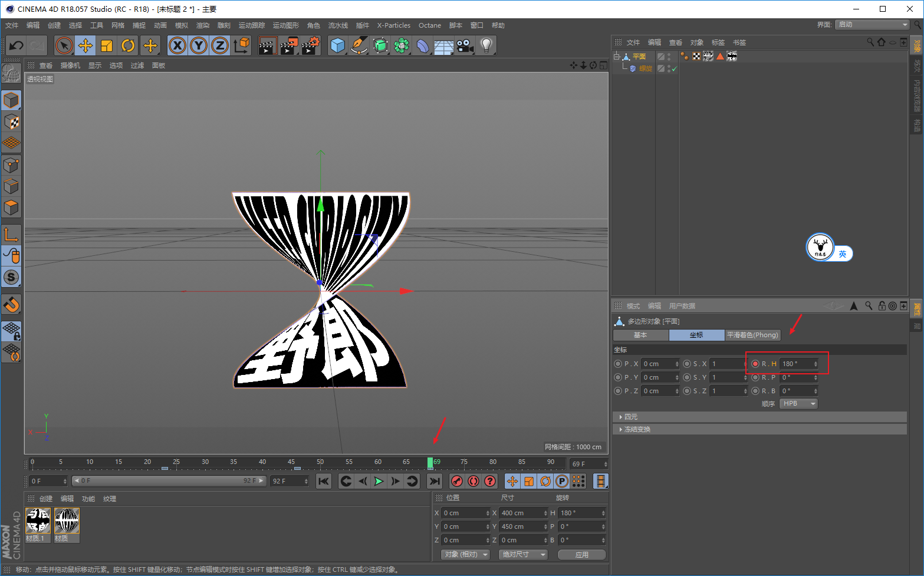The height and width of the screenshot is (576, 924).
Task: Click the 应用 button
Action: pos(582,555)
